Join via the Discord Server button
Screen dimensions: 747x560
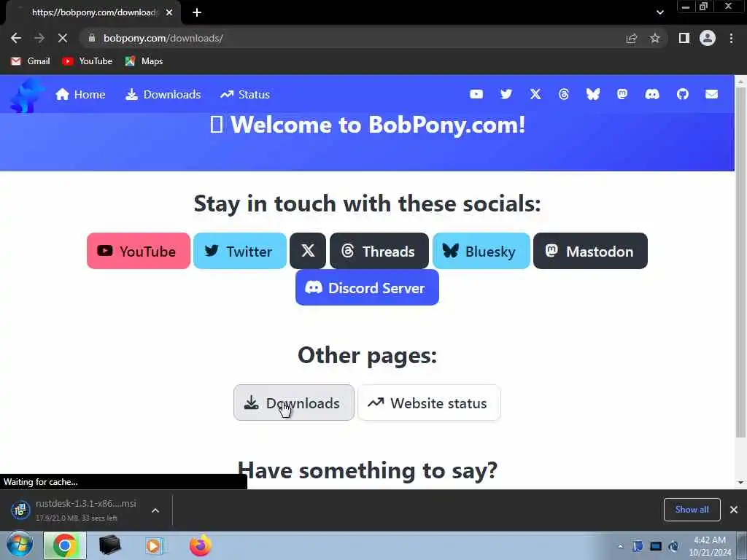click(367, 287)
